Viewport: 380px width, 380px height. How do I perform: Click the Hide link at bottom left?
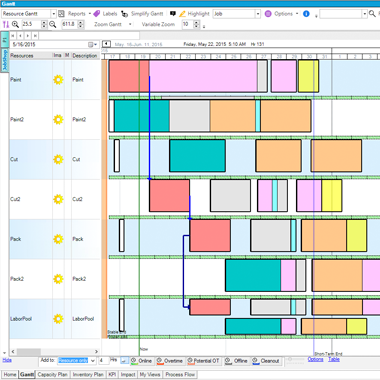click(7, 360)
